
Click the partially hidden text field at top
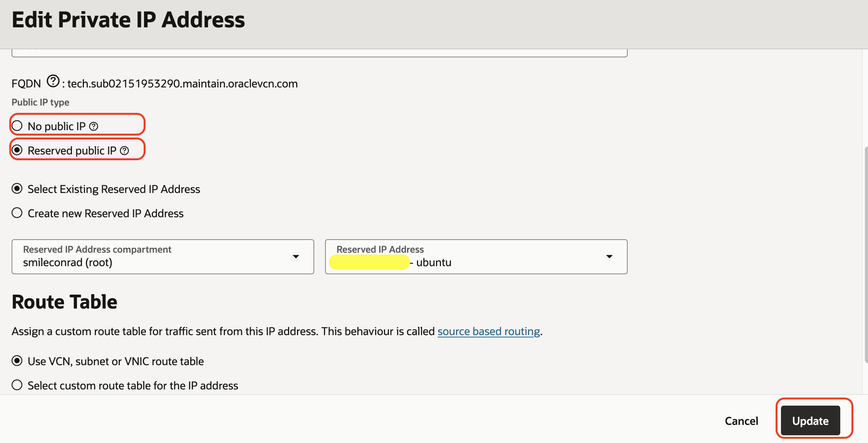[319, 53]
